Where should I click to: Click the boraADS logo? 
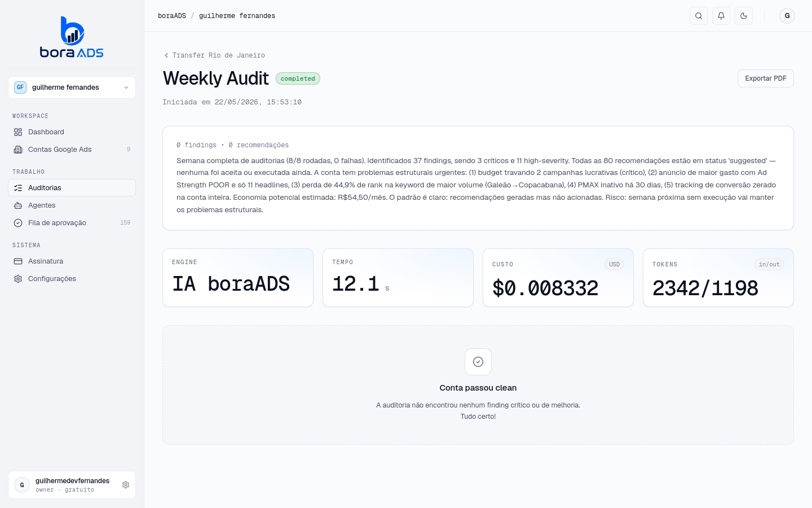point(72,37)
